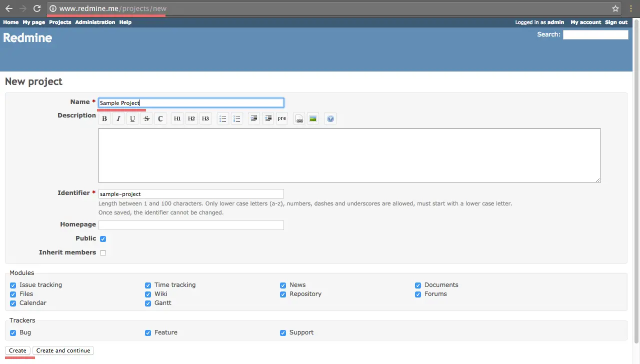Uncheck the Bug tracker
This screenshot has height=364, width=640.
click(13, 333)
